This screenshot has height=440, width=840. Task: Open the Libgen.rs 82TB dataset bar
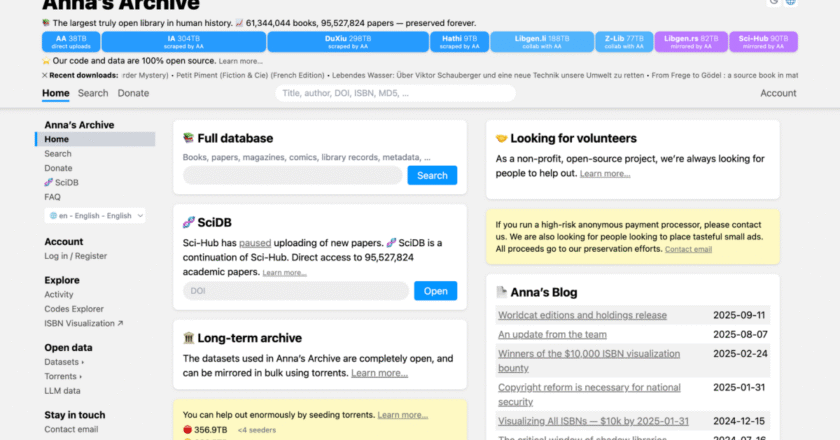(691, 42)
